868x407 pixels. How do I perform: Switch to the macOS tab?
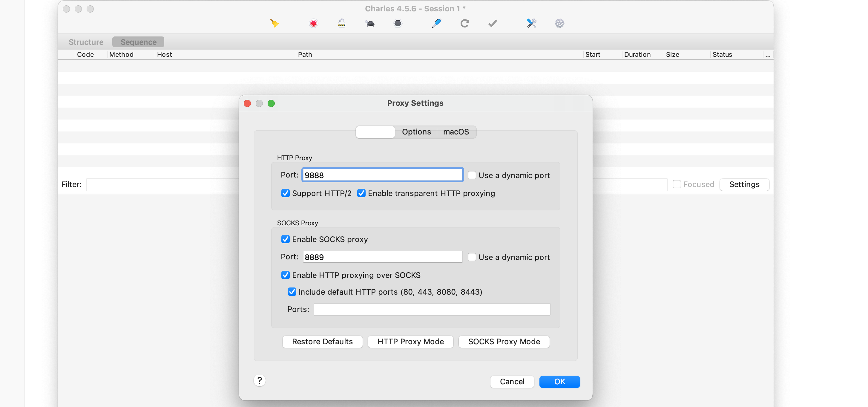click(456, 132)
